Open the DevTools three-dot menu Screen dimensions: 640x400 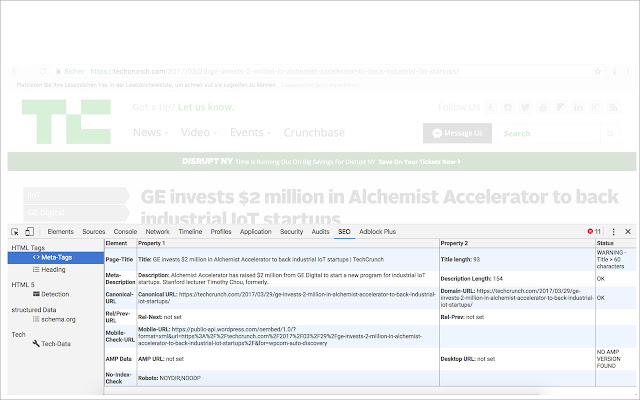pyautogui.click(x=613, y=232)
